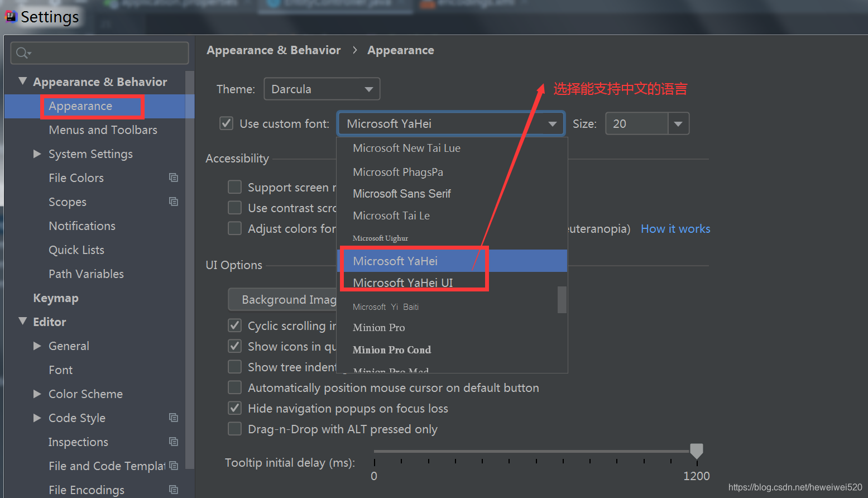Click the copy icon beside File Encodings
868x498 pixels.
click(x=174, y=490)
